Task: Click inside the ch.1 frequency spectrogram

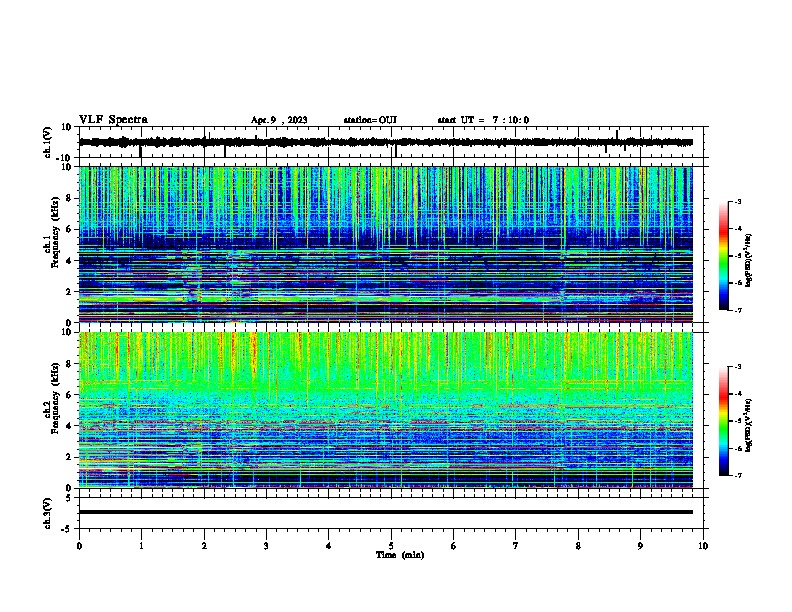Action: (x=386, y=244)
